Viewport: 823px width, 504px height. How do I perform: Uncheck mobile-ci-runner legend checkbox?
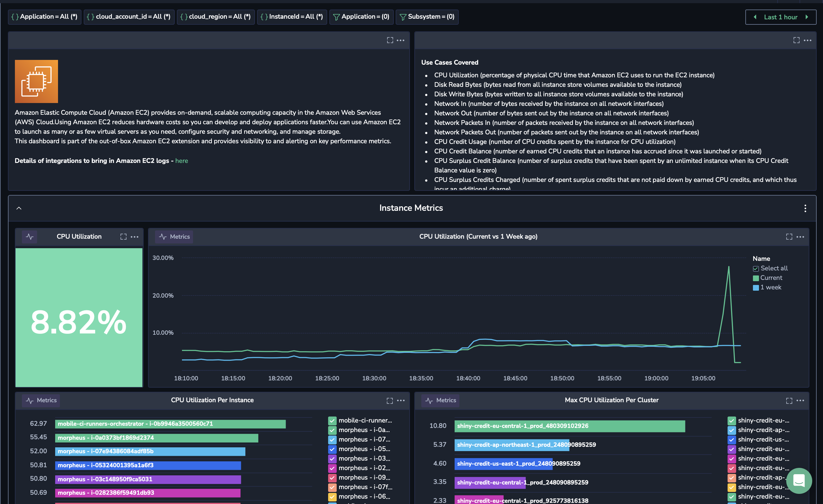click(x=332, y=421)
